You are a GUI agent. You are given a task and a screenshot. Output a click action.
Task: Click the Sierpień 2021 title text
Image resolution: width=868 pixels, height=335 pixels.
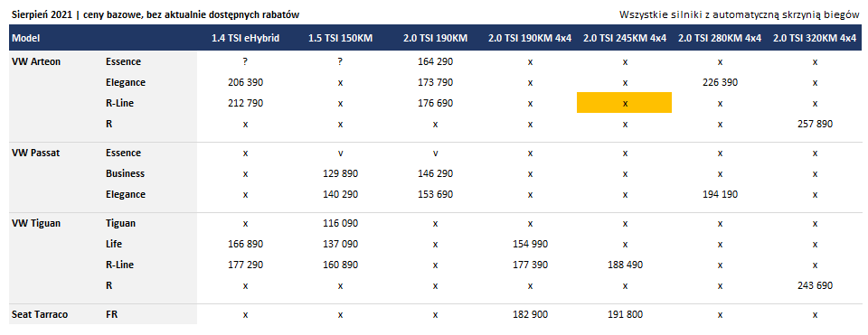coord(40,15)
